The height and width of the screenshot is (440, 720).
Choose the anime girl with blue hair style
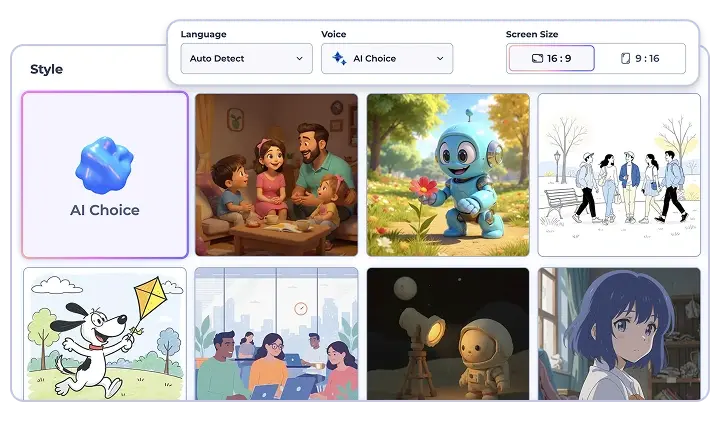click(x=619, y=333)
